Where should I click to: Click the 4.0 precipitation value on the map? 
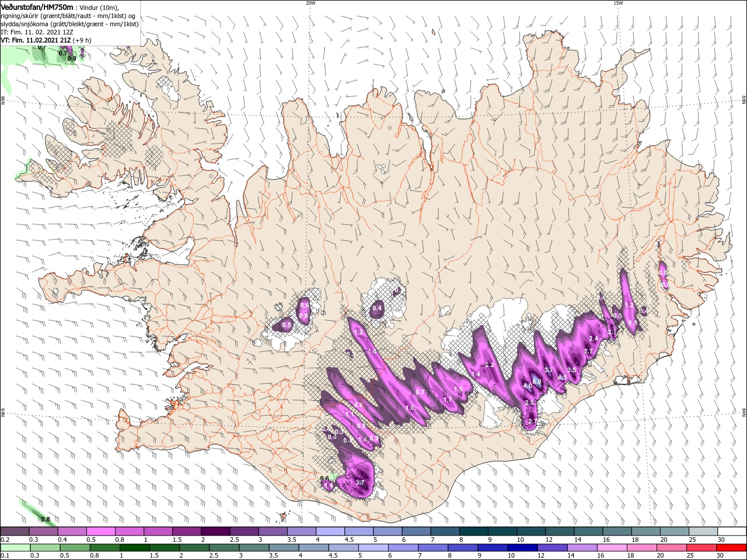pos(528,386)
